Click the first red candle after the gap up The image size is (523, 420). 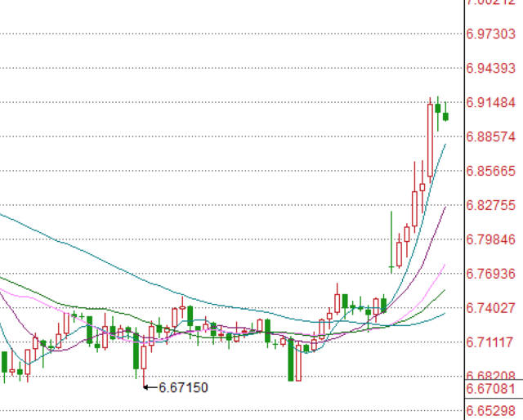pyautogui.click(x=399, y=253)
